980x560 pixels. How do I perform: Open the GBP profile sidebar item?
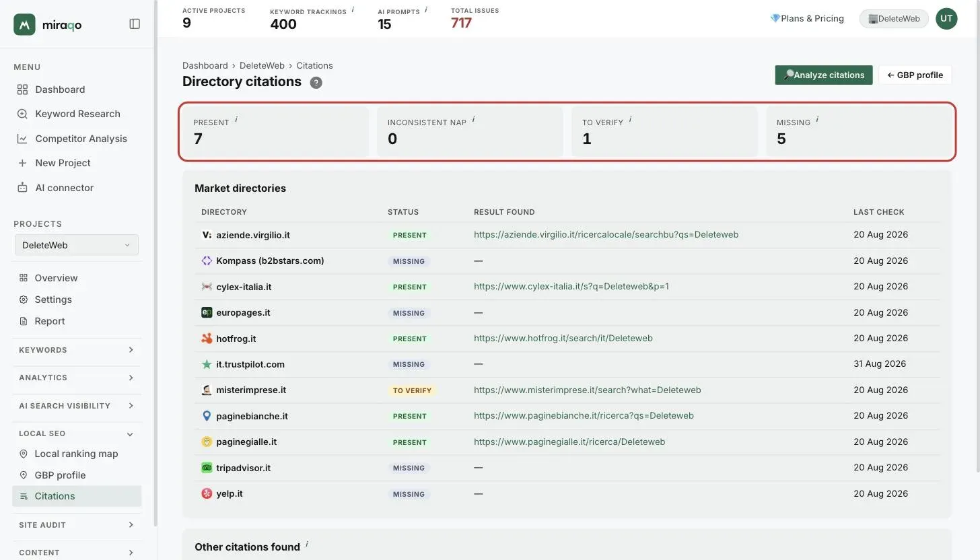point(53,475)
